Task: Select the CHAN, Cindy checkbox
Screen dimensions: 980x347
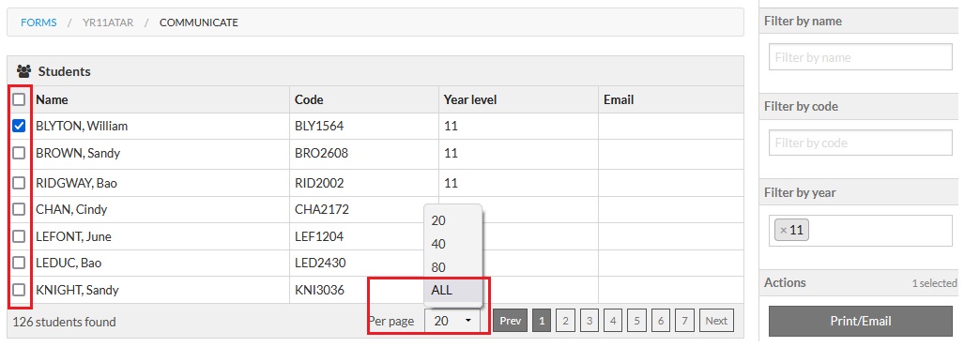Action: coord(19,209)
